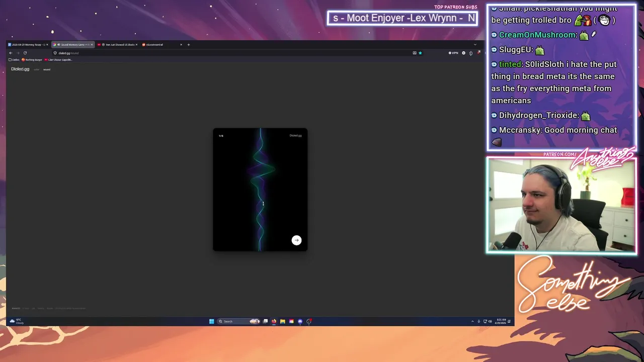Viewport: 644px width, 362px height.
Task: Close the Sound Memory Game tab
Action: point(92,45)
